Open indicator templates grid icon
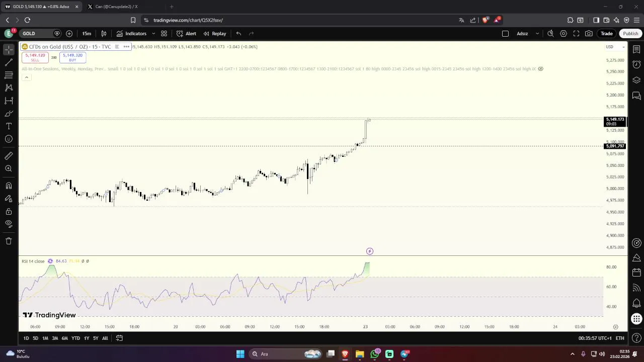 point(164,34)
